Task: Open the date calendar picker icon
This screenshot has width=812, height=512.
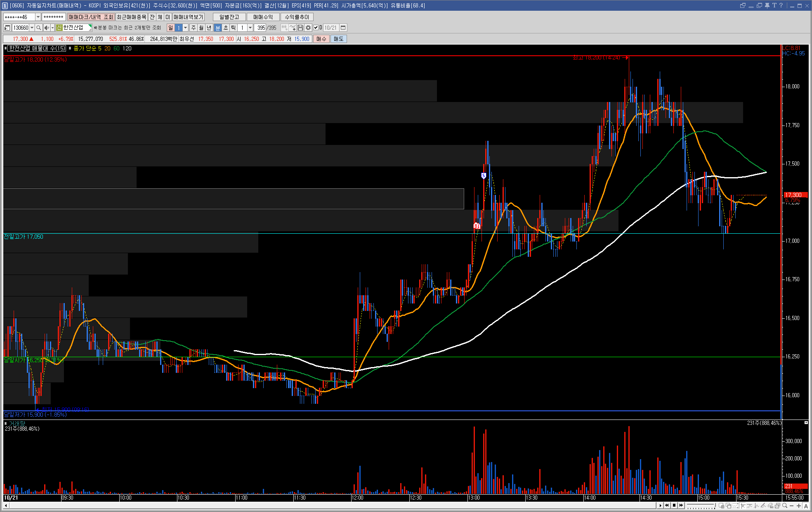Action: pos(343,28)
